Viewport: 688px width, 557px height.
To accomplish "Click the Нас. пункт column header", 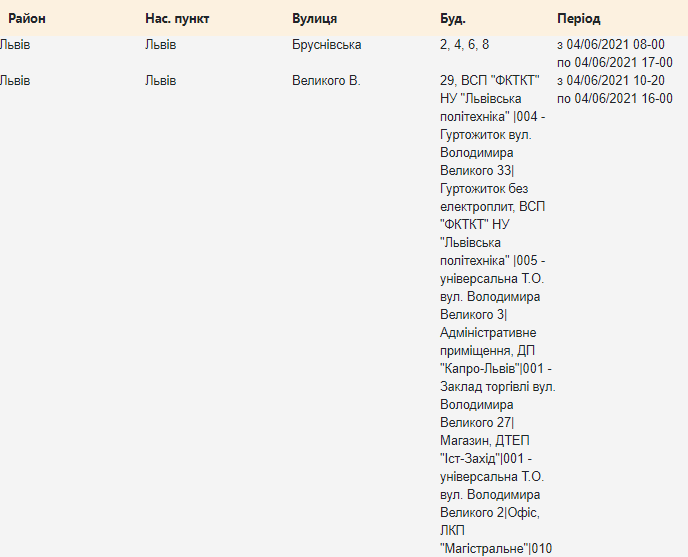I will pos(175,19).
